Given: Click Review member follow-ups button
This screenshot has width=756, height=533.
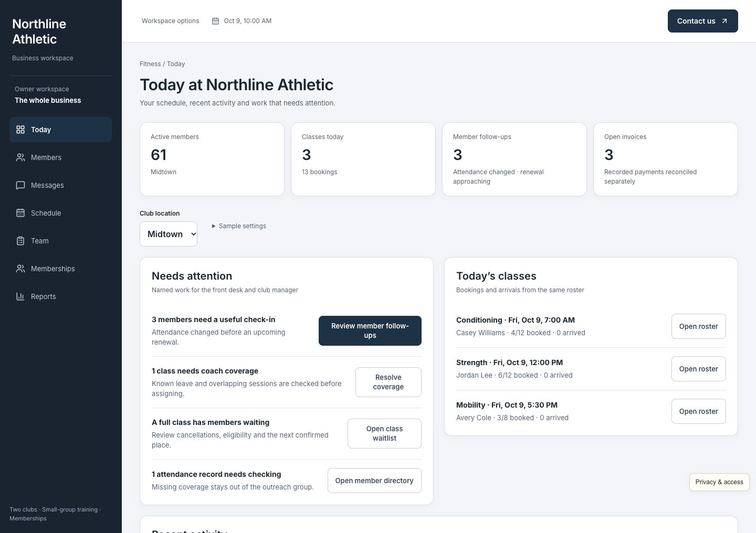Looking at the screenshot, I should [x=370, y=331].
